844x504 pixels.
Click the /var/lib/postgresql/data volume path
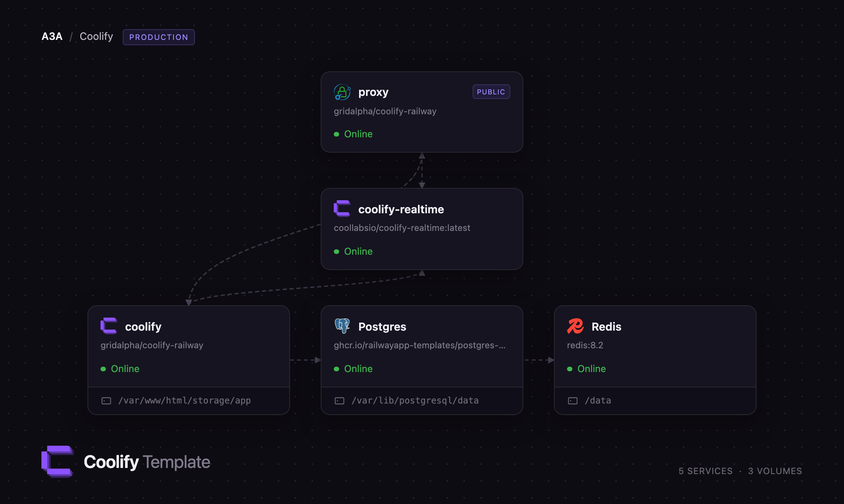coord(415,401)
